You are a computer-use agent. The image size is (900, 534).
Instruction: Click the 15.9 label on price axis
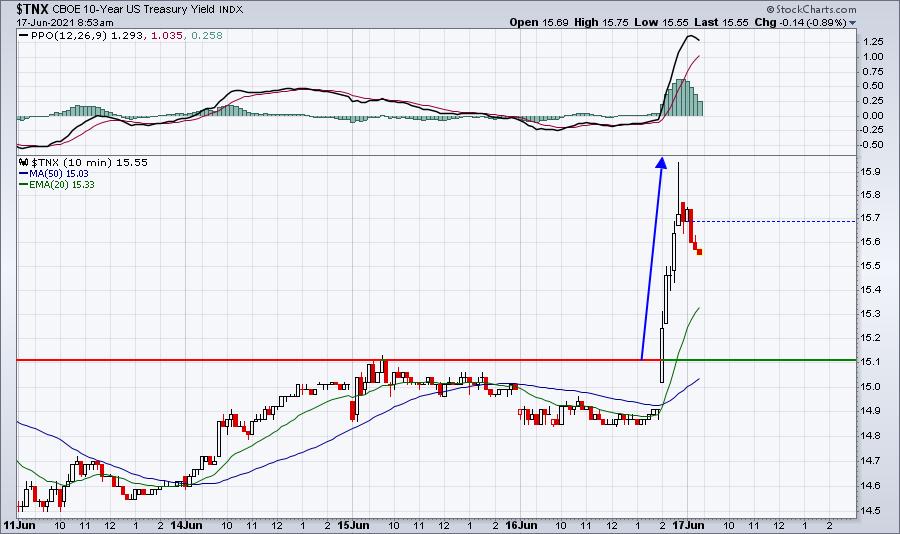pos(870,171)
